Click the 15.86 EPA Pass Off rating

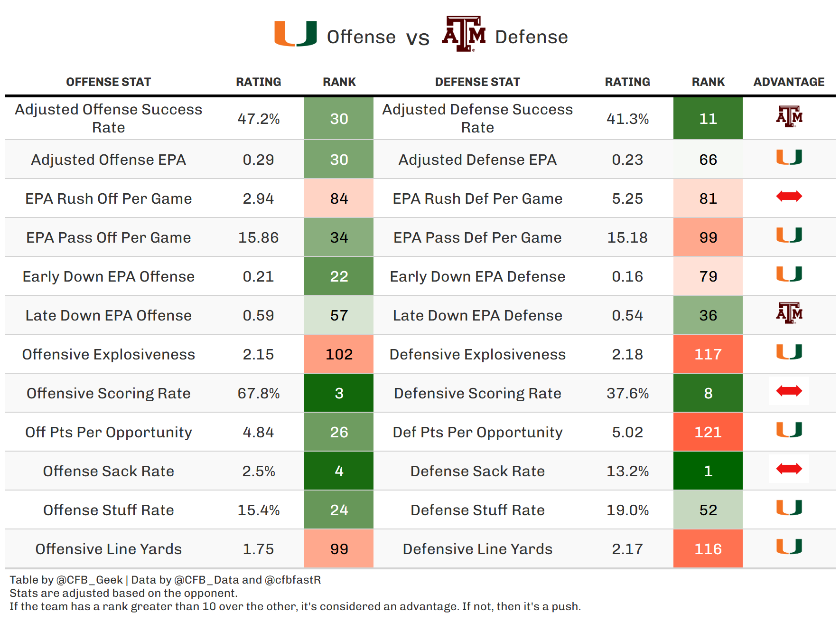coord(258,237)
